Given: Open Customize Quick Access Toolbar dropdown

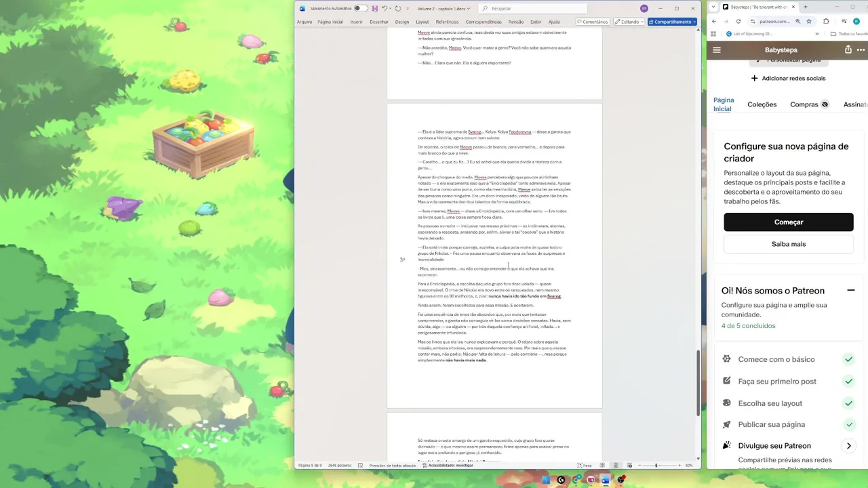Looking at the screenshot, I should click(407, 8).
